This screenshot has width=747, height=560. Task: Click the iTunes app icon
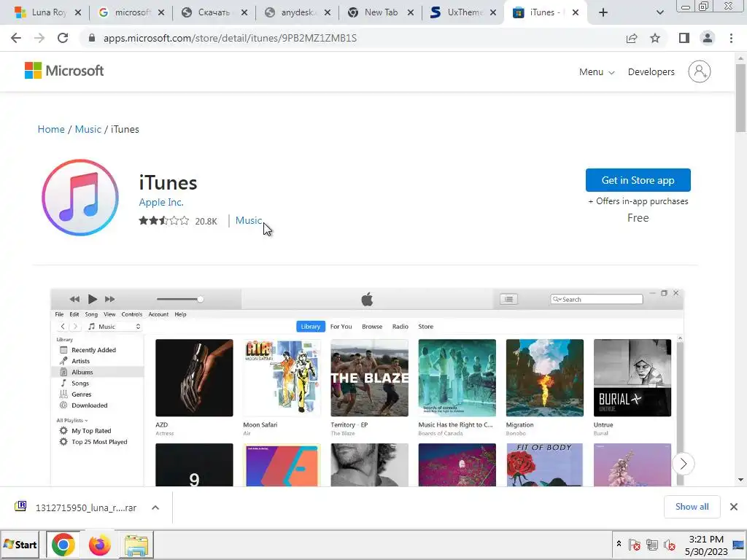click(x=80, y=198)
